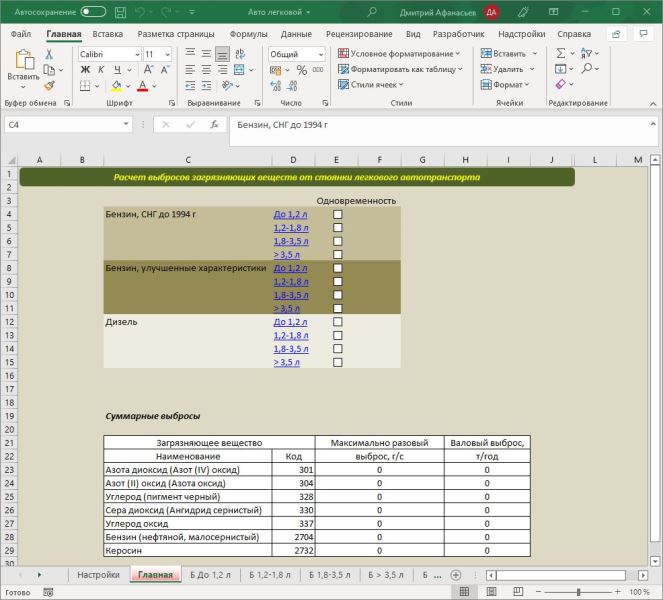Click Sort and Filter icon
The image size is (663, 600).
(x=586, y=53)
